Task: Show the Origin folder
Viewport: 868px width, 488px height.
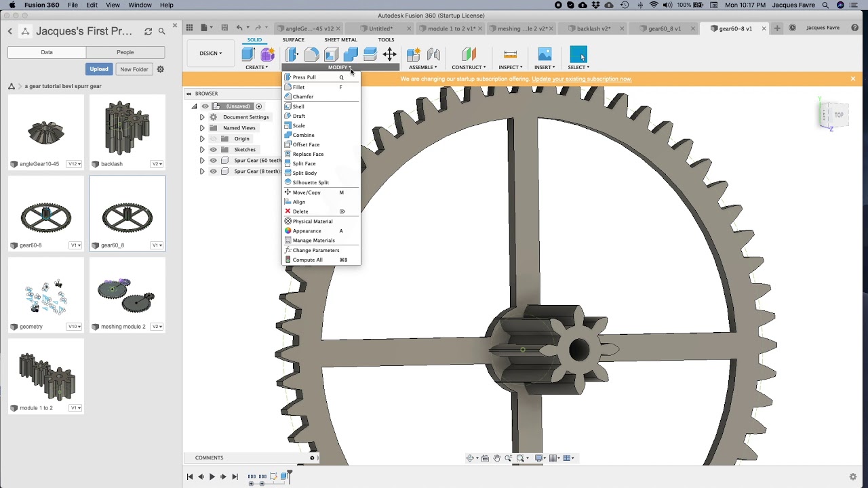Action: pos(213,139)
